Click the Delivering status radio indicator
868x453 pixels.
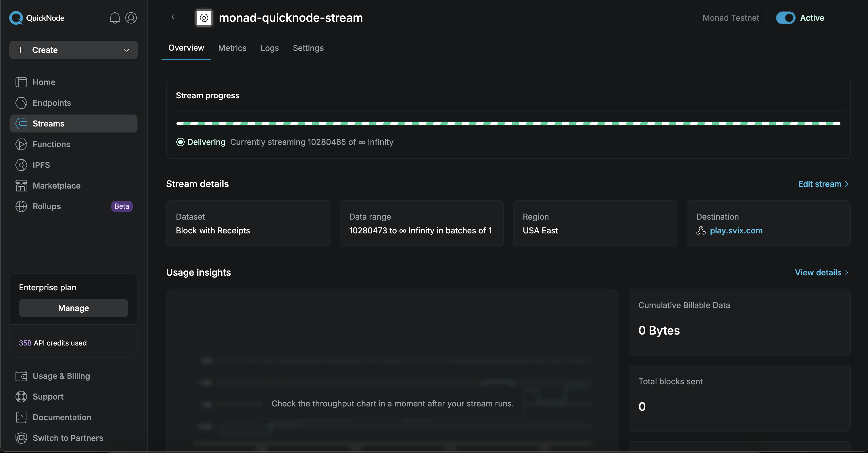click(180, 142)
